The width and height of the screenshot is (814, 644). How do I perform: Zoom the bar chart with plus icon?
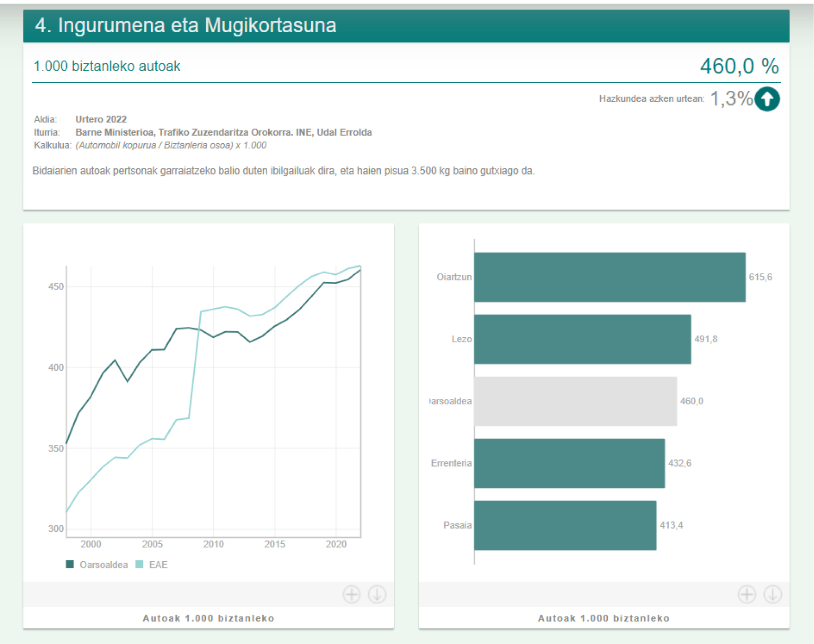pyautogui.click(x=747, y=594)
